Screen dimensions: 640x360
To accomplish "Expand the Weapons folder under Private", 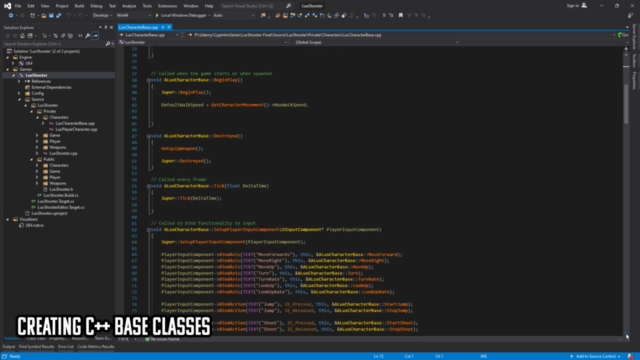I will 37,147.
